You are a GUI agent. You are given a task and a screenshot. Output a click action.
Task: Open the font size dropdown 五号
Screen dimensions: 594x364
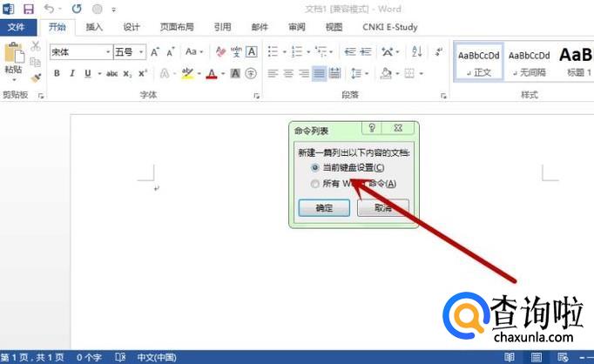tap(141, 52)
